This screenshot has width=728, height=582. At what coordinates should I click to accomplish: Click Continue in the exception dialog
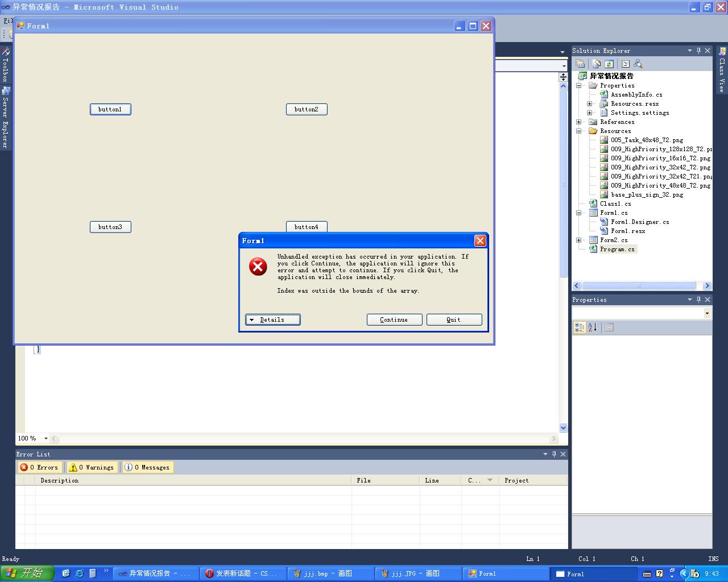[x=394, y=319]
